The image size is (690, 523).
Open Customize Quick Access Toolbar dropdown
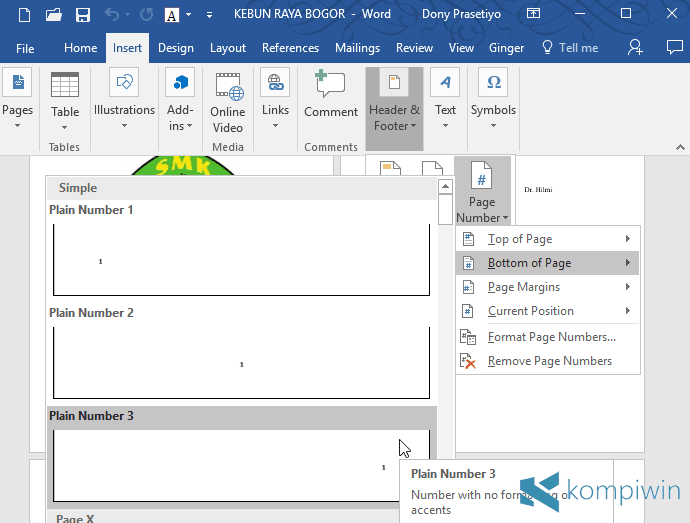click(209, 15)
